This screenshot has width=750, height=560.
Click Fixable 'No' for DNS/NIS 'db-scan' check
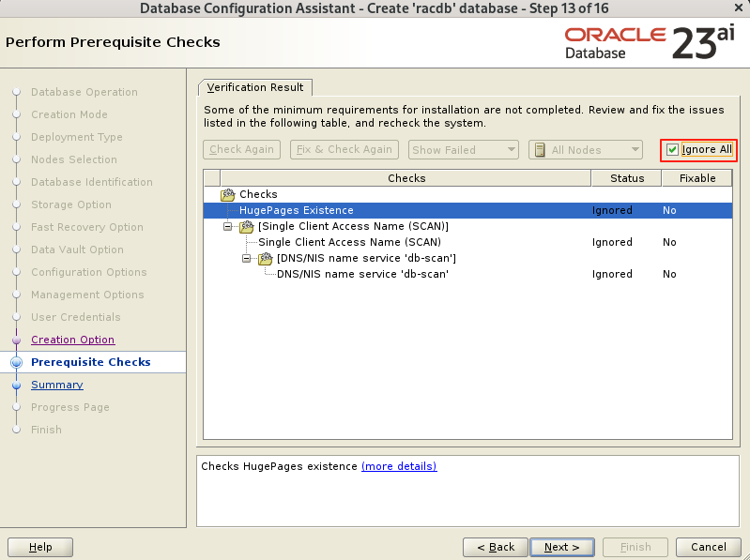pyautogui.click(x=669, y=274)
